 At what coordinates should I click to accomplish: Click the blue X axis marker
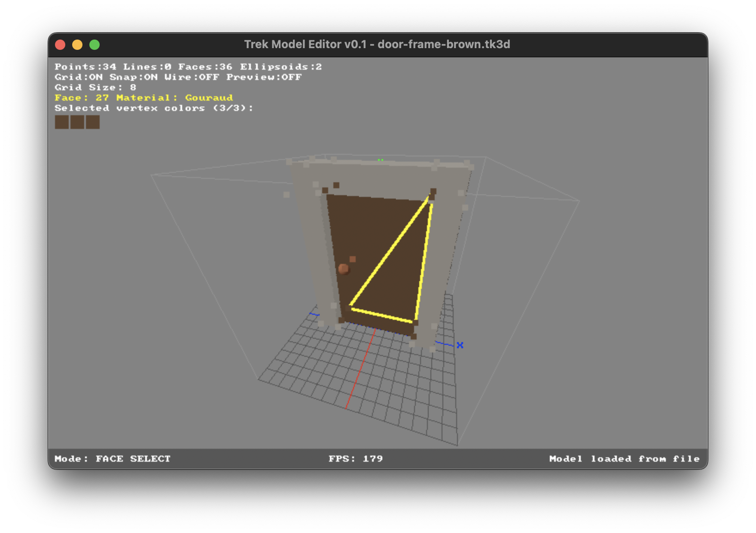click(x=460, y=344)
